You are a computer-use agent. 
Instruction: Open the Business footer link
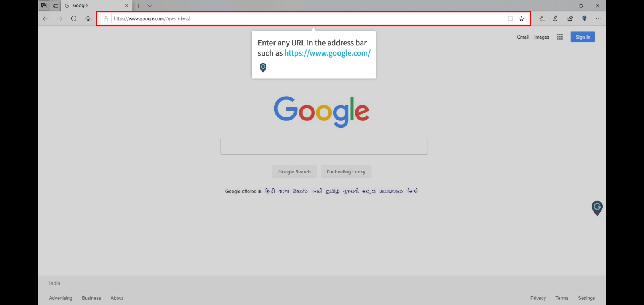(x=91, y=298)
